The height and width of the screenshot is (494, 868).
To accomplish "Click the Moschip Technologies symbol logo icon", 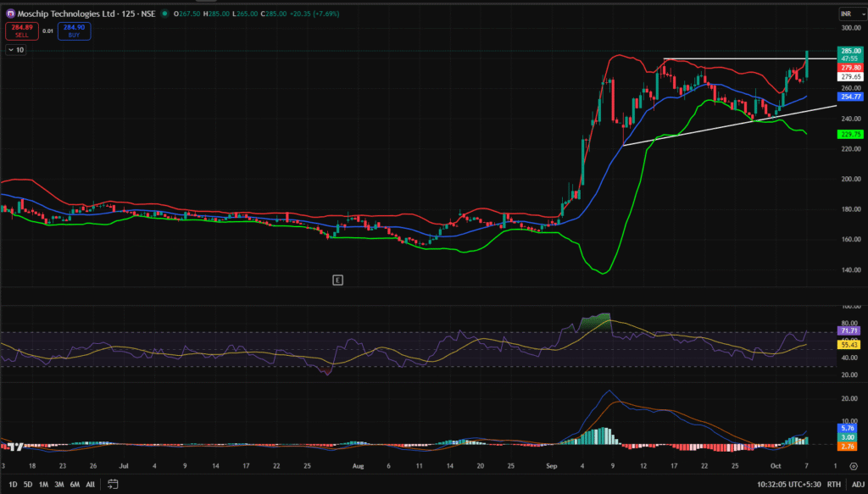I will coord(10,14).
